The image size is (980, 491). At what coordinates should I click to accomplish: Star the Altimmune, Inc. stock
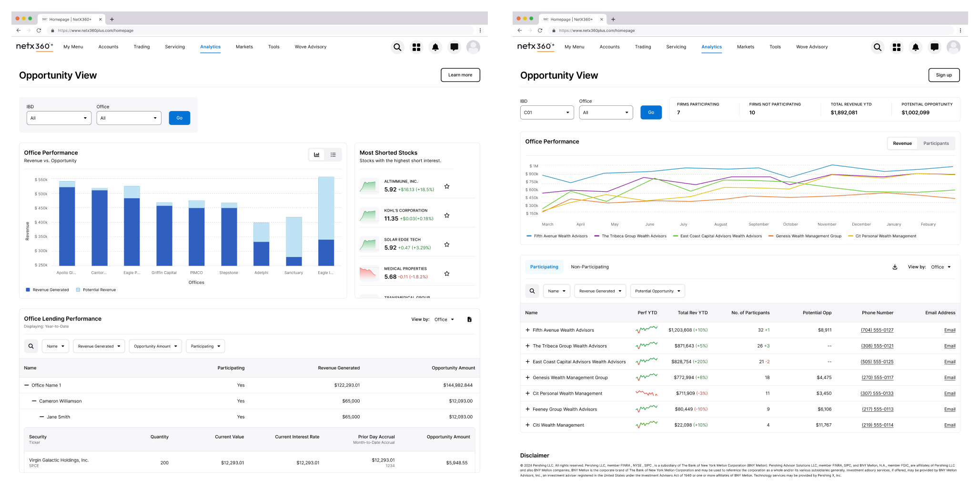pos(447,186)
